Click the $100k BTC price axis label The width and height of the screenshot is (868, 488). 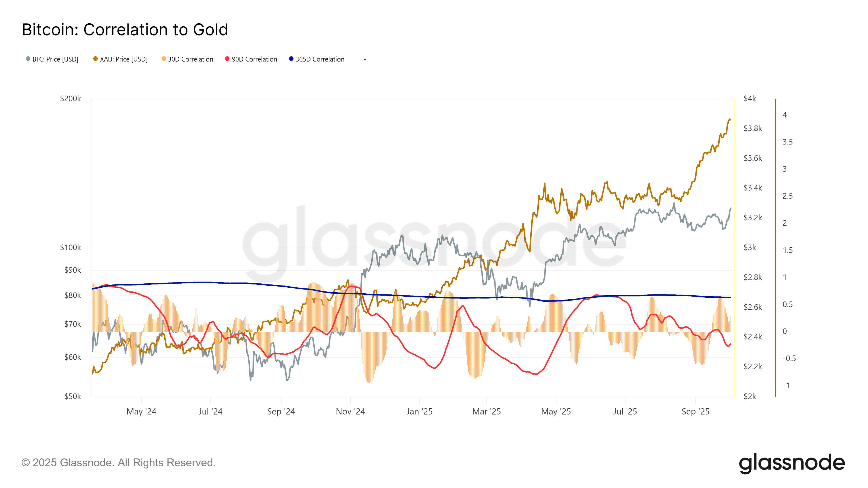[71, 248]
